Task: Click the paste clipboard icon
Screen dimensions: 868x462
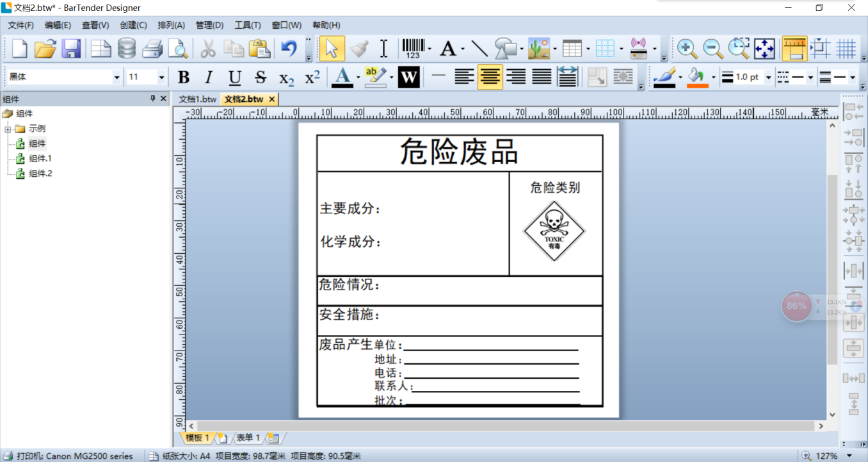Action: tap(259, 49)
